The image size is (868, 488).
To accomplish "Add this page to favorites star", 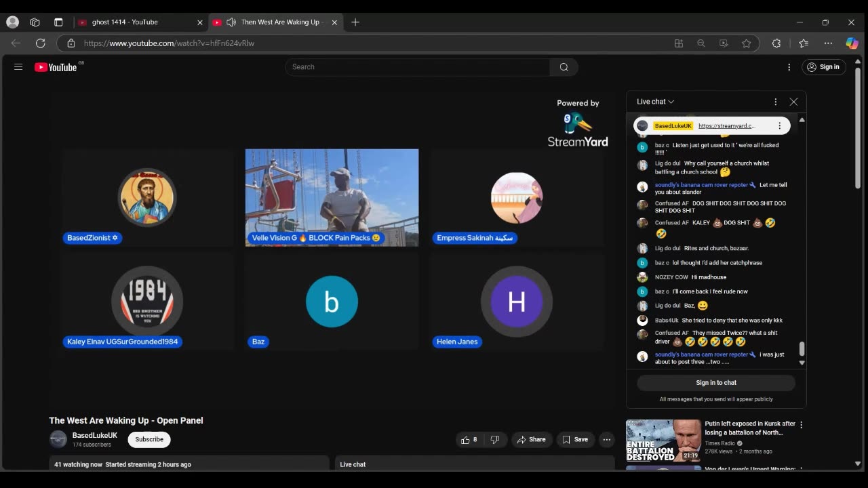I will coord(747,43).
